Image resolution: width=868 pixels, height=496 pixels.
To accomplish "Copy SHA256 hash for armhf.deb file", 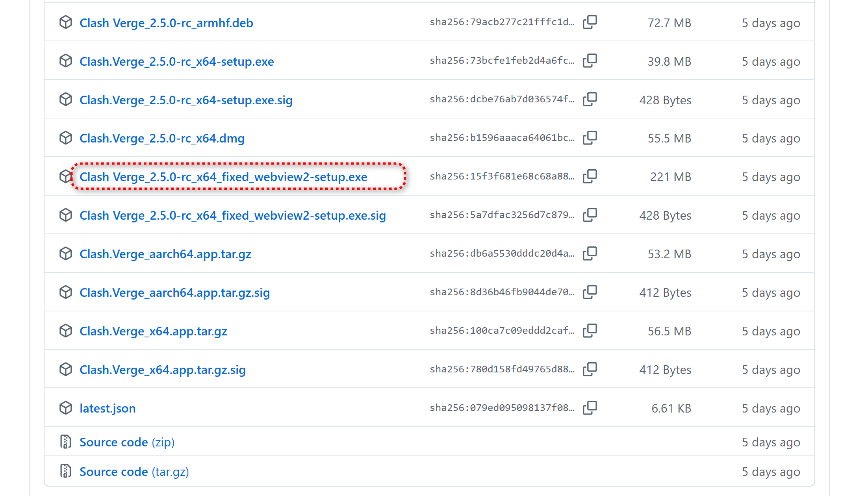I will click(x=590, y=22).
